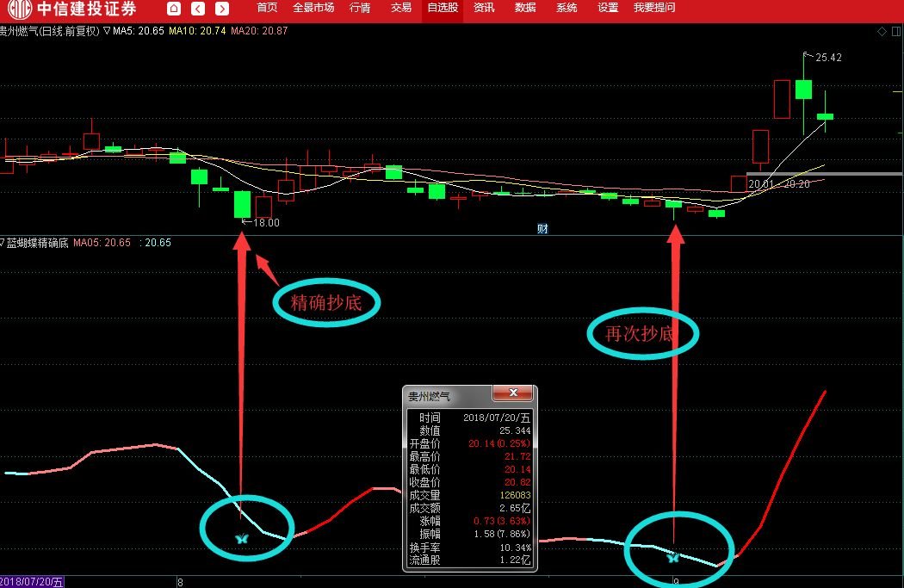Image resolution: width=904 pixels, height=588 pixels.
Task: Open the 全景市场 menu
Action: click(x=313, y=8)
